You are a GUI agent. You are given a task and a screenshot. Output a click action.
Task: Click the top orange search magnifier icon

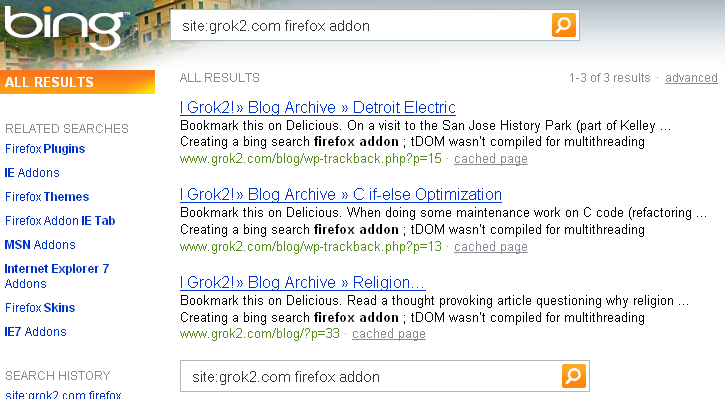[x=564, y=25]
